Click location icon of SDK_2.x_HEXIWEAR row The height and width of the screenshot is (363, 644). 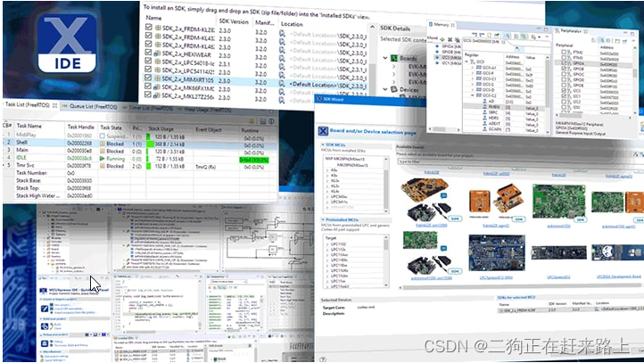(282, 58)
